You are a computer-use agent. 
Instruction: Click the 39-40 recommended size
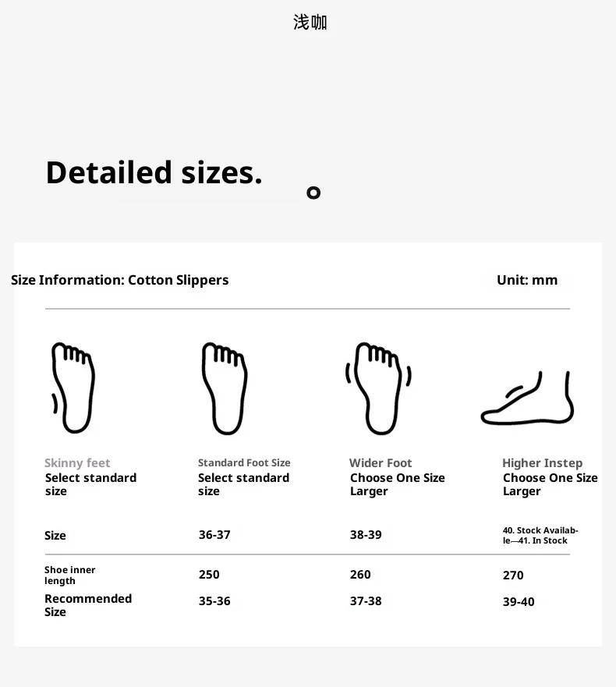click(x=519, y=602)
